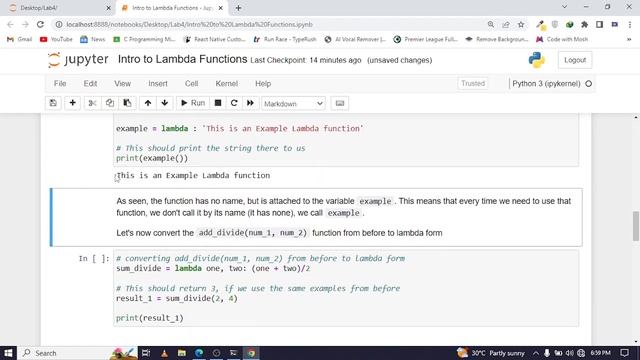Show more bookmarks chevron
Viewport: 640px width, 360px height.
click(629, 39)
